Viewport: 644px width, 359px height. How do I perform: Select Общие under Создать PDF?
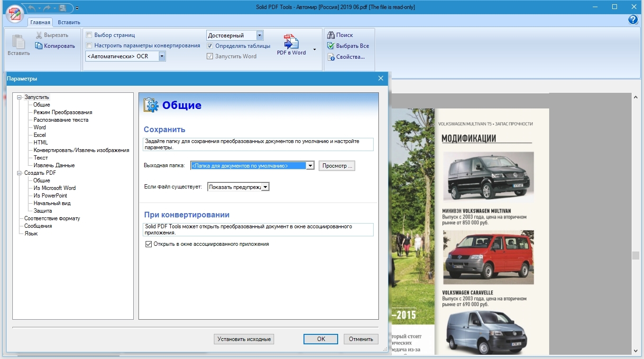(x=42, y=180)
